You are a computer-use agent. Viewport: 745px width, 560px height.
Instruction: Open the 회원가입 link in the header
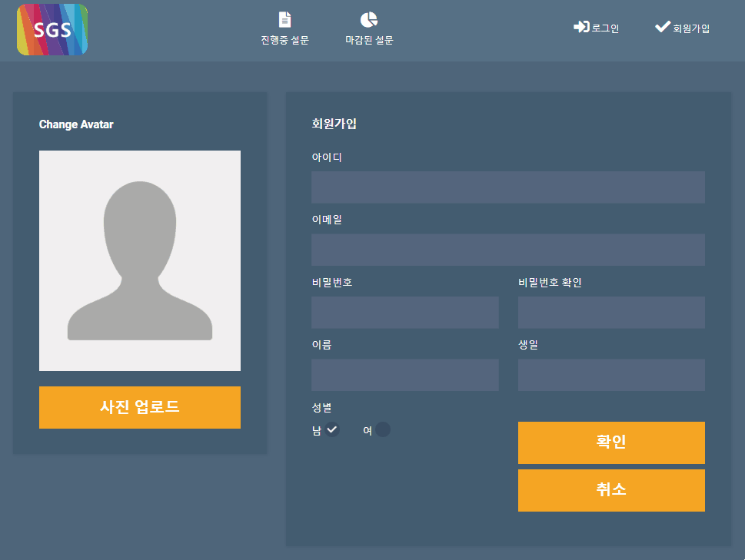click(x=691, y=28)
